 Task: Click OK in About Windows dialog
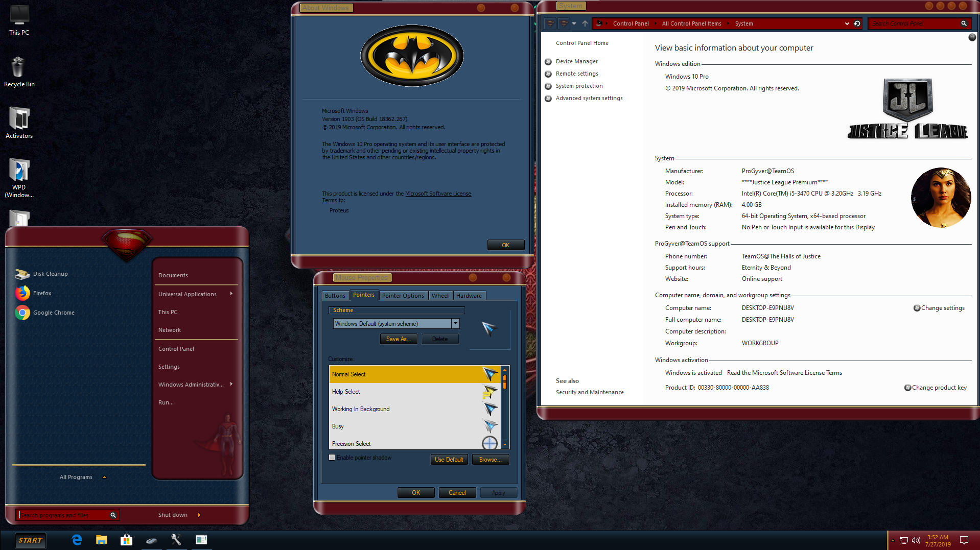click(506, 245)
